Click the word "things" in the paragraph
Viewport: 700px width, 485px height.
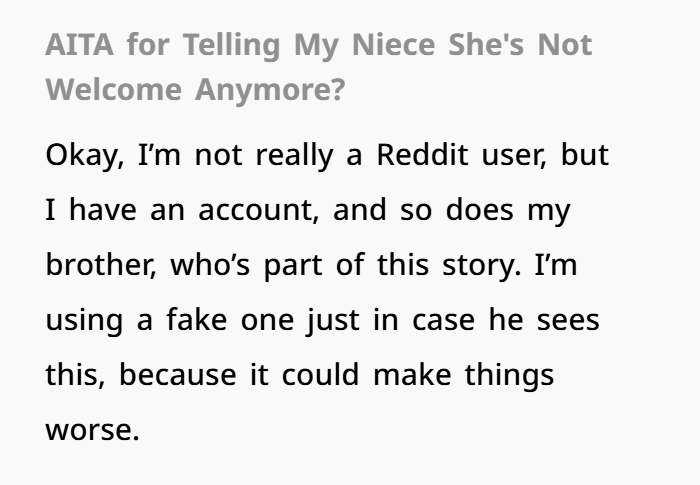509,376
